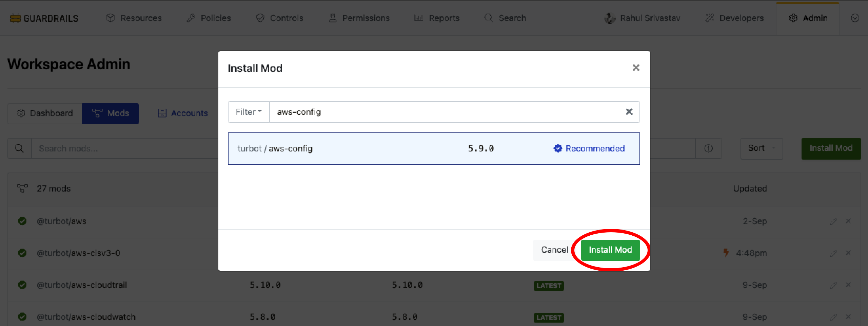The height and width of the screenshot is (326, 868).
Task: Click the Guardrails logo icon
Action: pos(15,18)
